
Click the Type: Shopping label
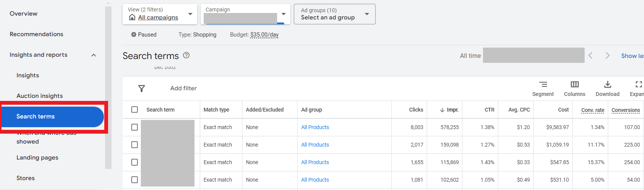197,35
